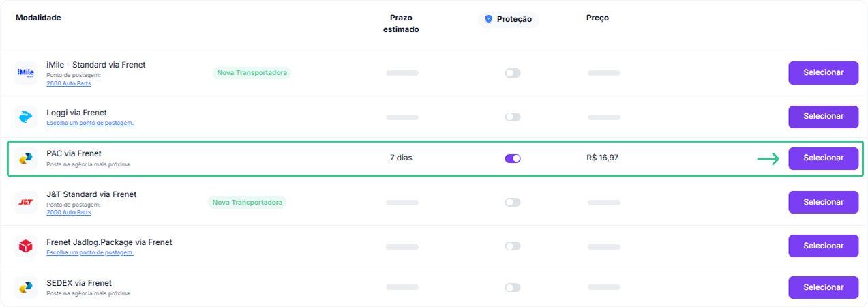This screenshot has width=868, height=307.
Task: Enable protection toggle for iMile Standard
Action: 512,73
